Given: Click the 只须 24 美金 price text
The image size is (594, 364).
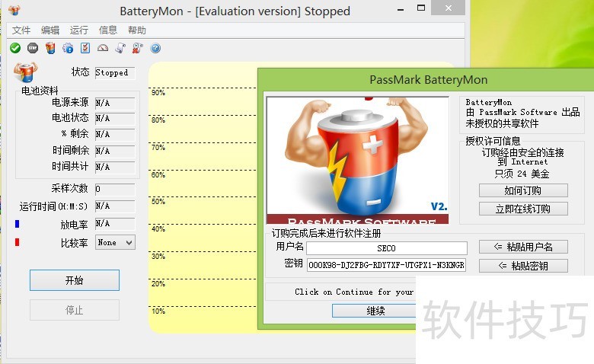Looking at the screenshot, I should click(522, 174).
